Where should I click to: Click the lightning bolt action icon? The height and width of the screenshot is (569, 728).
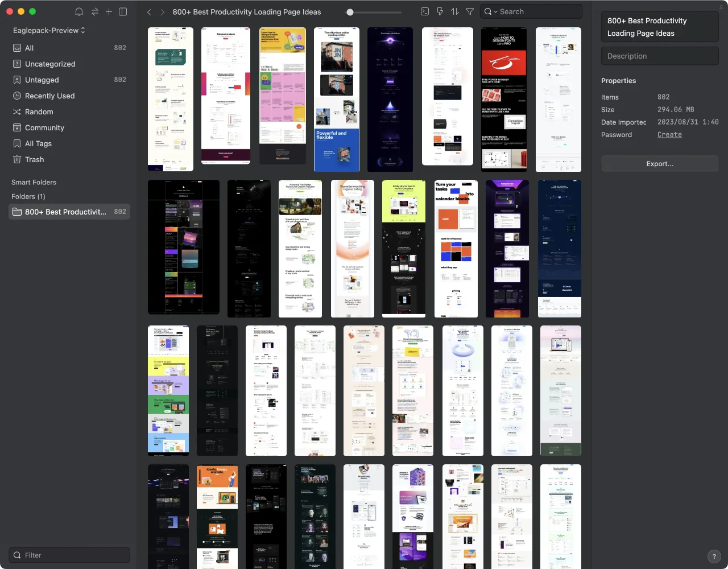click(440, 11)
